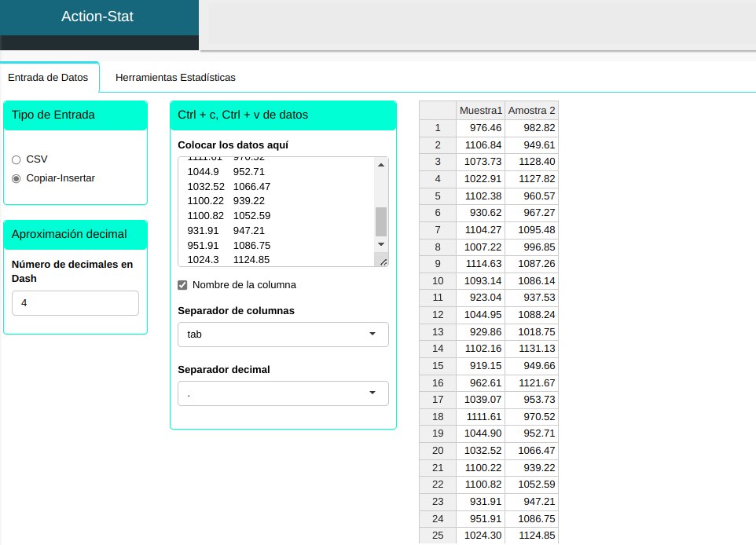Select the Amostra 2 cell 1131.13
The width and height of the screenshot is (756, 545).
coord(531,348)
